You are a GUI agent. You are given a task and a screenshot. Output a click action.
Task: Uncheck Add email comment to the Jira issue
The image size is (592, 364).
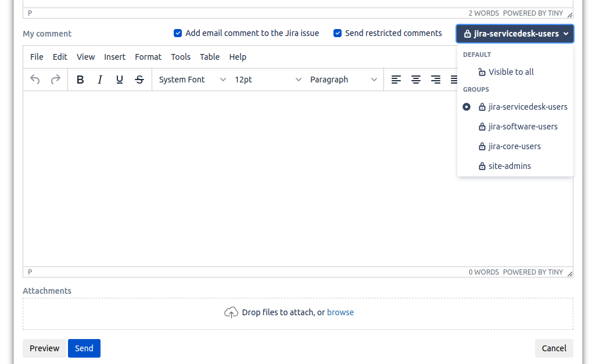click(178, 33)
